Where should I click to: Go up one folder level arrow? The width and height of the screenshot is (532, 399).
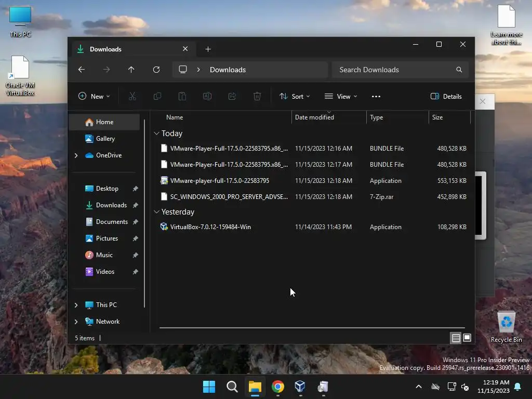[x=131, y=70]
